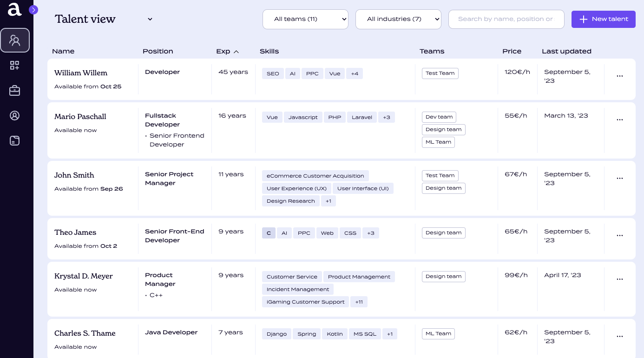This screenshot has height=358, width=644.
Task: Open the grid-plus icon in the sidebar
Action: tap(15, 66)
